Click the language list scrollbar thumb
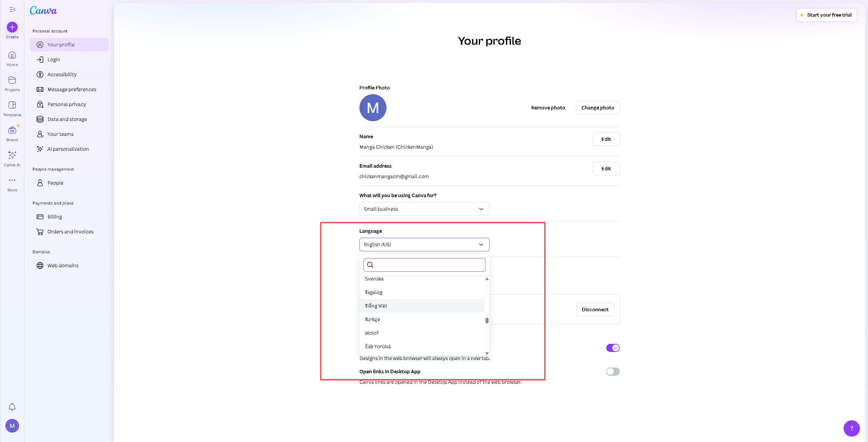This screenshot has width=868, height=442. 487,320
